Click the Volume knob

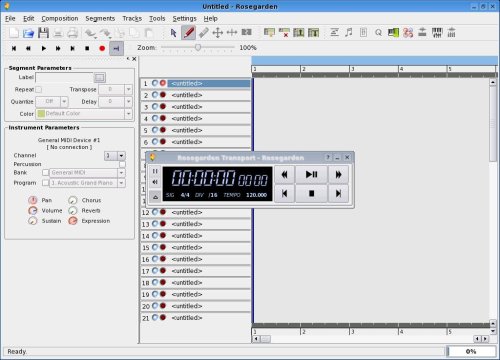tap(32, 210)
